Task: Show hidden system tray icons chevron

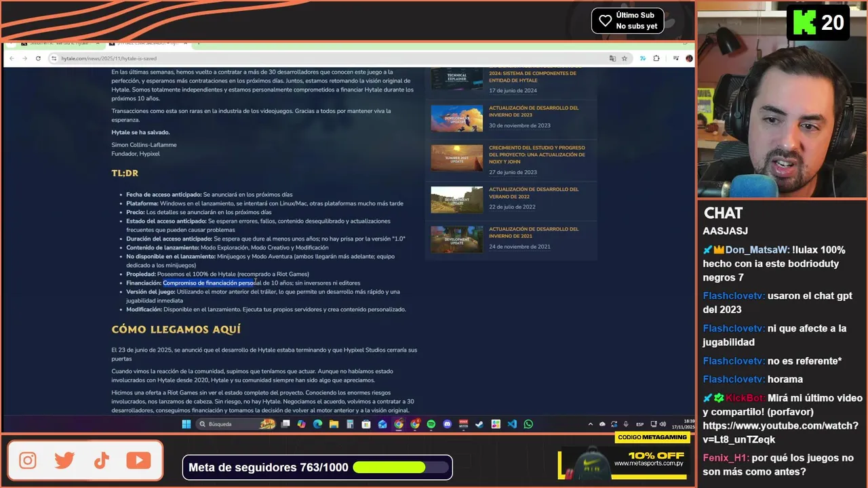Action: tap(592, 424)
